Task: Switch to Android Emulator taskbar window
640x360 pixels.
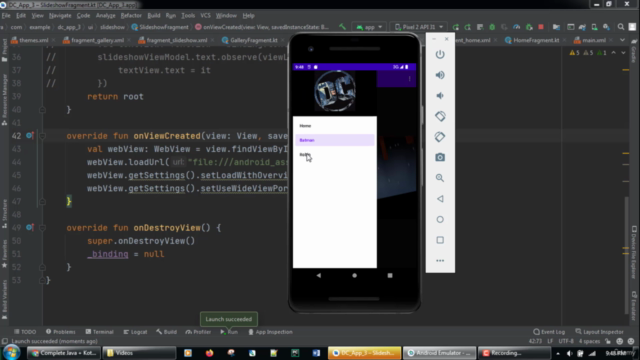Action: point(439,353)
